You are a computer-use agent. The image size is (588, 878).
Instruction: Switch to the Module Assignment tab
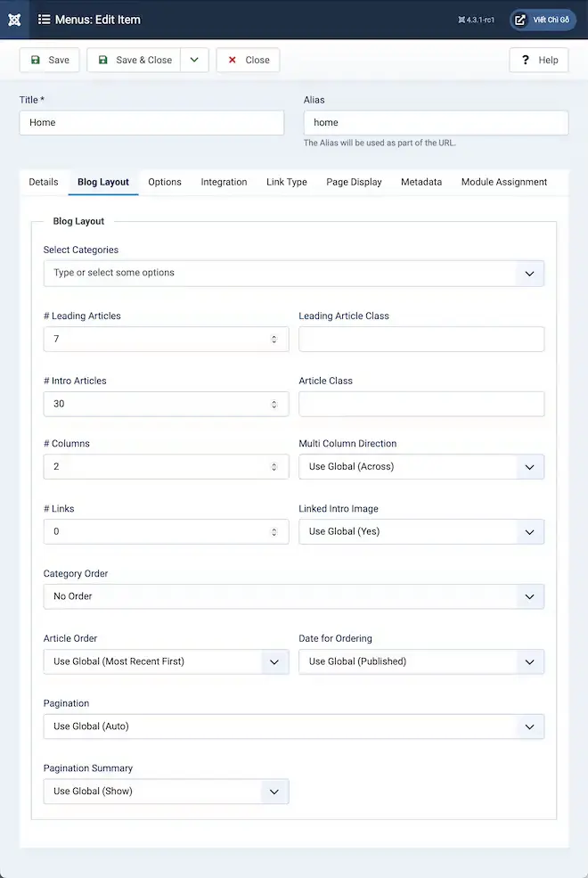[x=503, y=182]
